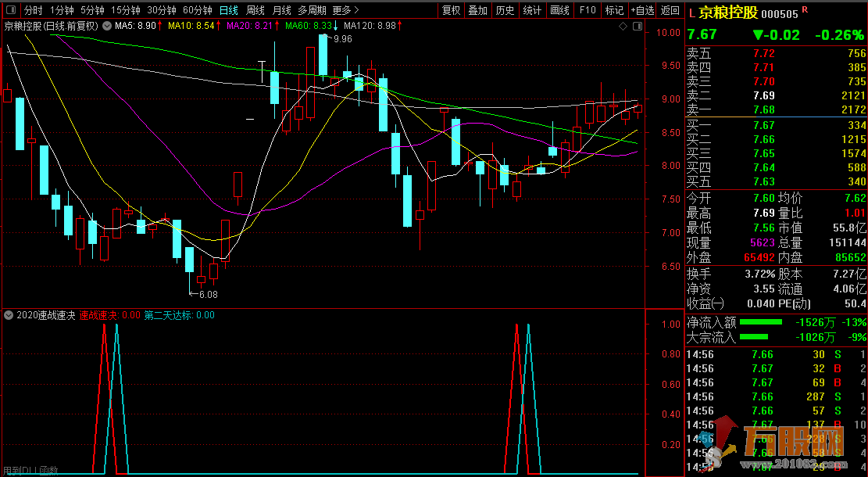Switch to the 分时 chart tab
Viewport: 868px width, 477px height.
(34, 10)
